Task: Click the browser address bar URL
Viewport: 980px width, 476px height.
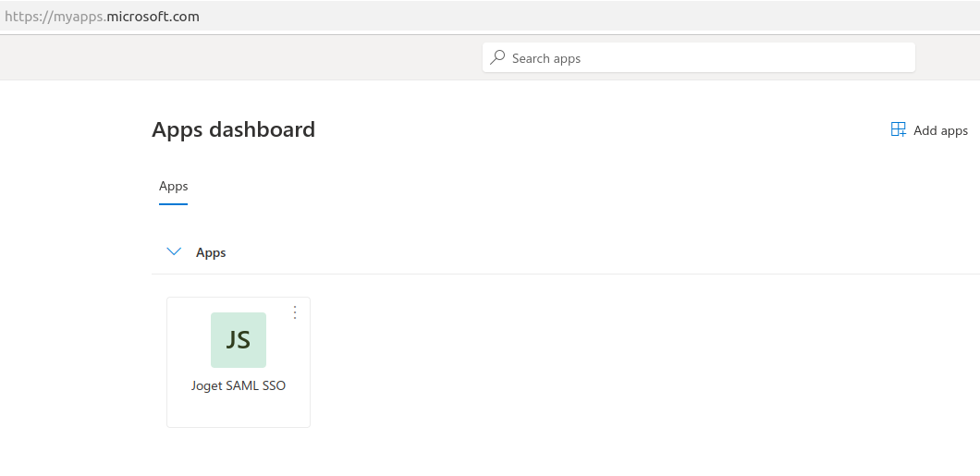Action: click(x=102, y=17)
